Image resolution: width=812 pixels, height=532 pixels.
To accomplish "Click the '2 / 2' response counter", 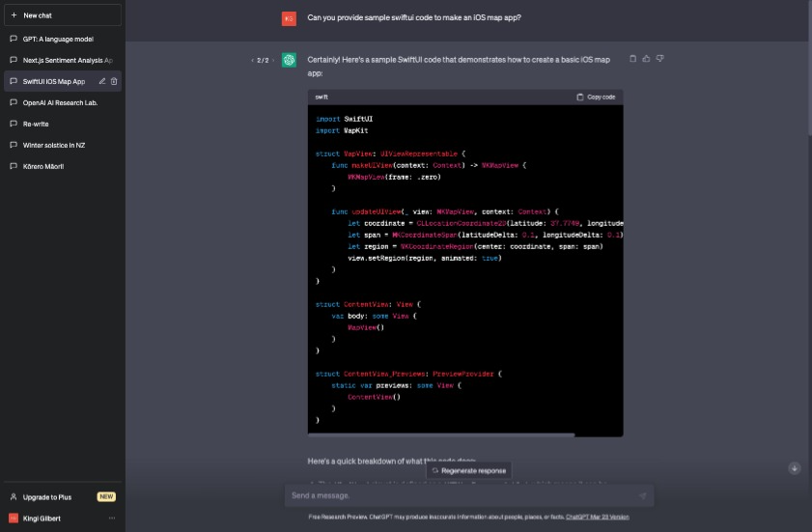I will point(263,61).
